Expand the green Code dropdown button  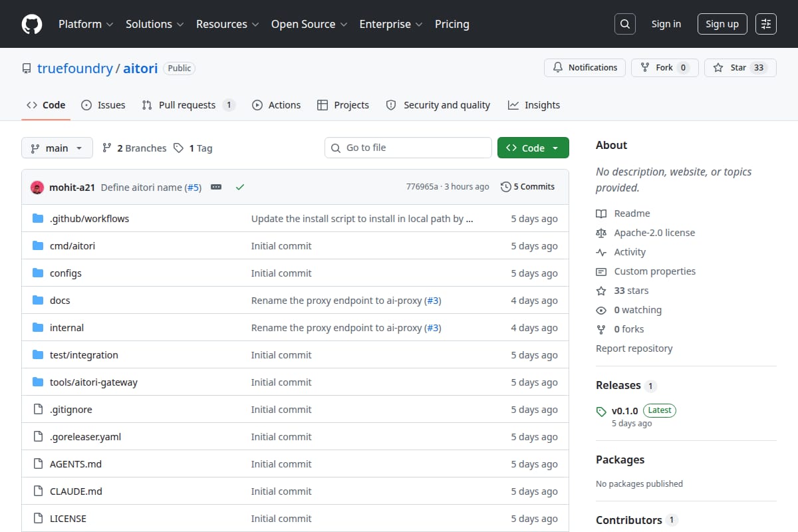tap(533, 148)
